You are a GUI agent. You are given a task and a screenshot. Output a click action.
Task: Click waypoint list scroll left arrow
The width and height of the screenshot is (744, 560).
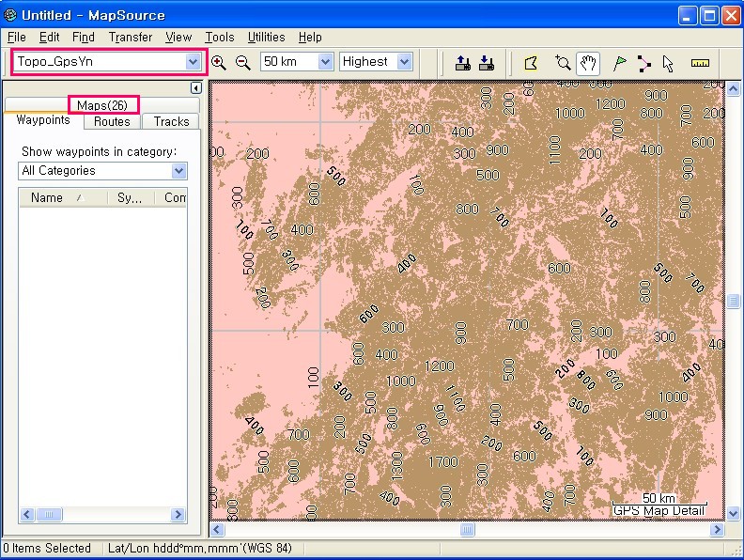27,515
